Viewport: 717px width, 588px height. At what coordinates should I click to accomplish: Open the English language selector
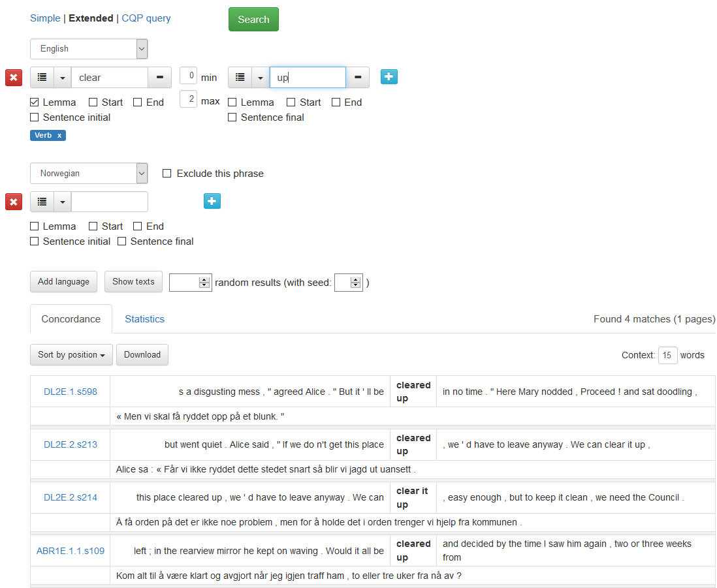tap(89, 49)
